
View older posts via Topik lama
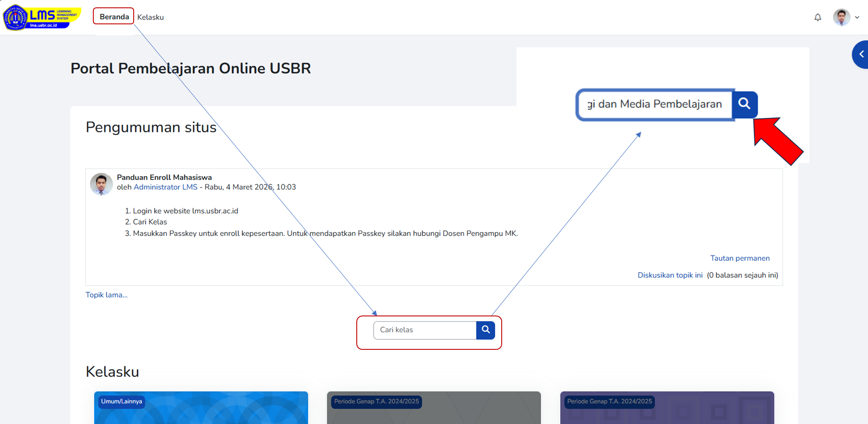pyautogui.click(x=106, y=295)
